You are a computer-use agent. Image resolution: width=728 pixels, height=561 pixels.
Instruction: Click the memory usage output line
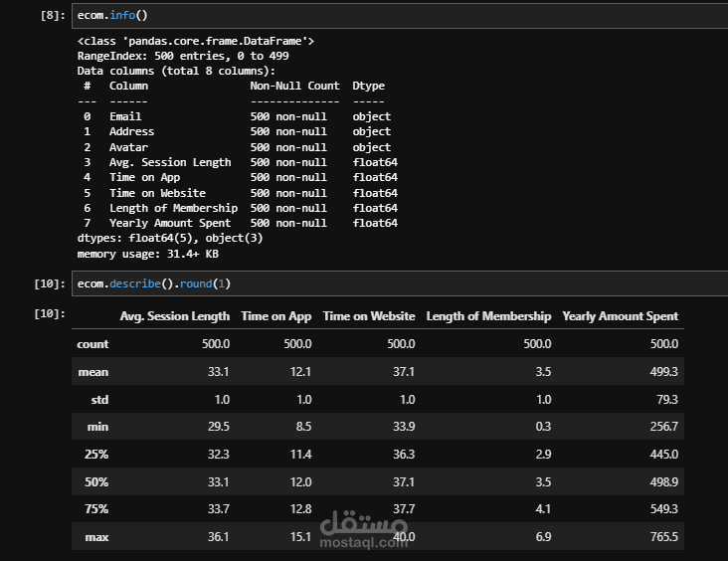point(147,254)
